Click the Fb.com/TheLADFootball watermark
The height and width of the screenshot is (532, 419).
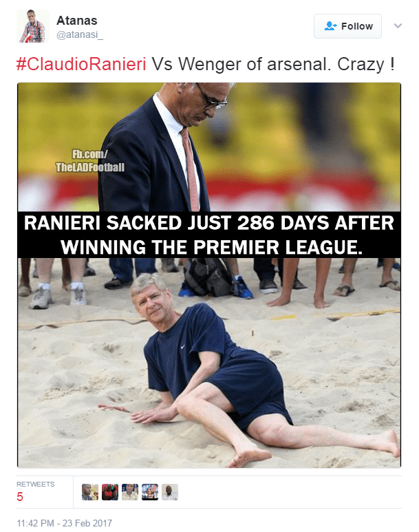[90, 161]
